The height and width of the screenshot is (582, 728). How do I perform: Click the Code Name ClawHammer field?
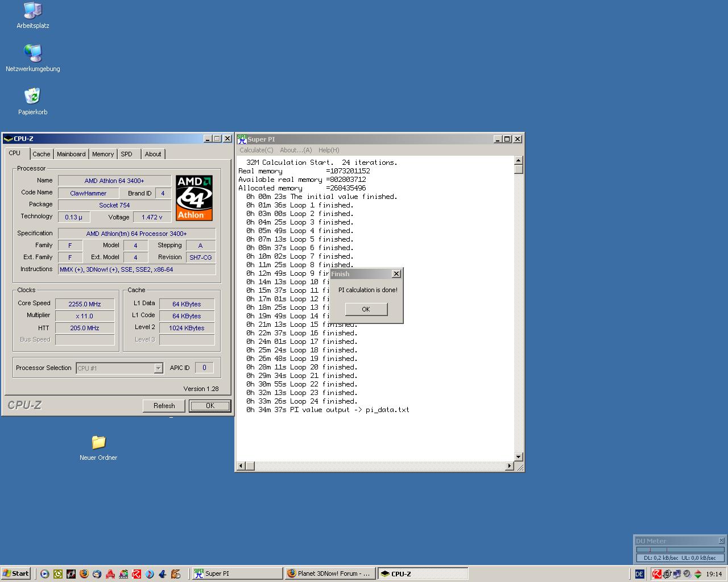(88, 193)
